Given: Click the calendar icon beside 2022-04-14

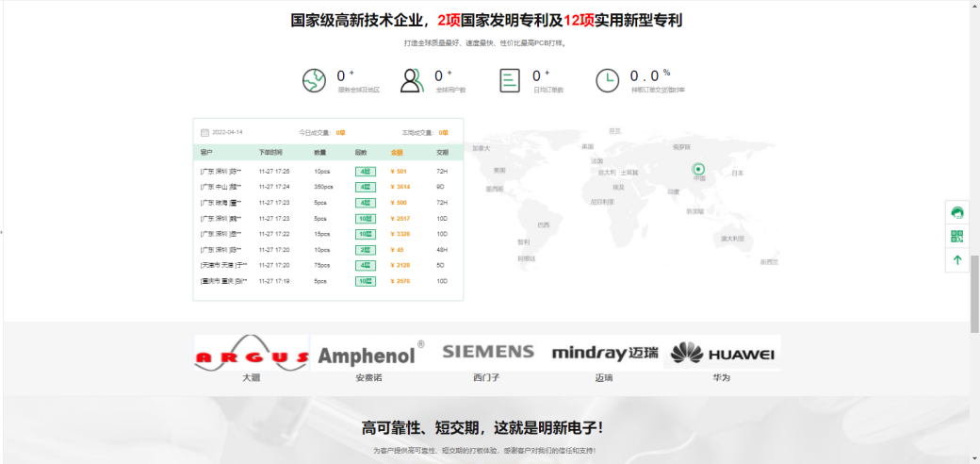Looking at the screenshot, I should 204,133.
